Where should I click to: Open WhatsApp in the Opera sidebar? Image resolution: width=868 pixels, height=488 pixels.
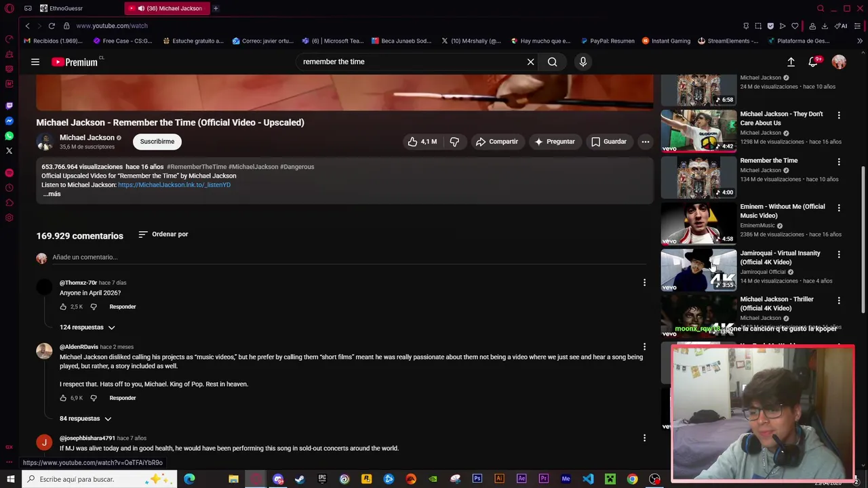[9, 136]
